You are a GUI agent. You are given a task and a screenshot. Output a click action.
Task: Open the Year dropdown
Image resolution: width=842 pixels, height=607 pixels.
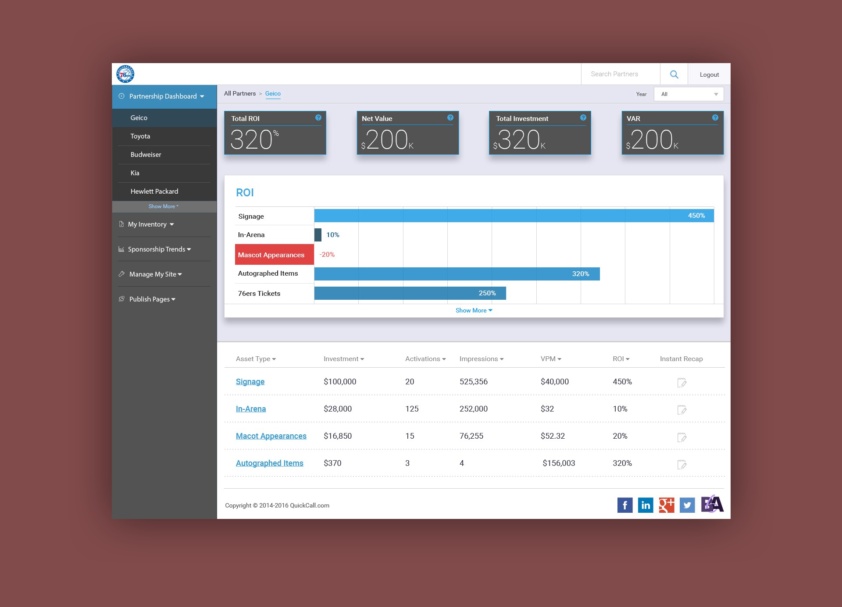[x=688, y=94]
